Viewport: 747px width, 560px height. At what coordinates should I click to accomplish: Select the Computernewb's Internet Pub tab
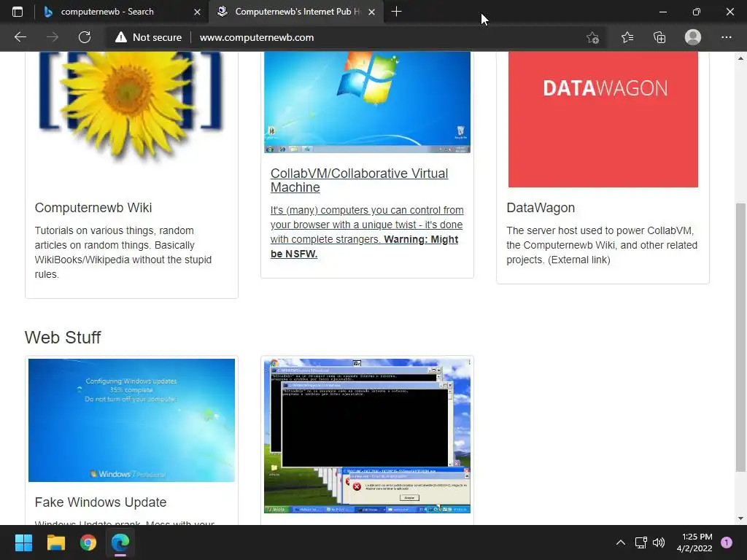(x=295, y=12)
